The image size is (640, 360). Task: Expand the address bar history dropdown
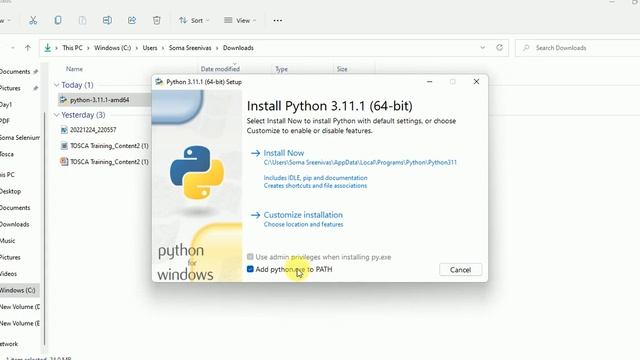(x=482, y=48)
